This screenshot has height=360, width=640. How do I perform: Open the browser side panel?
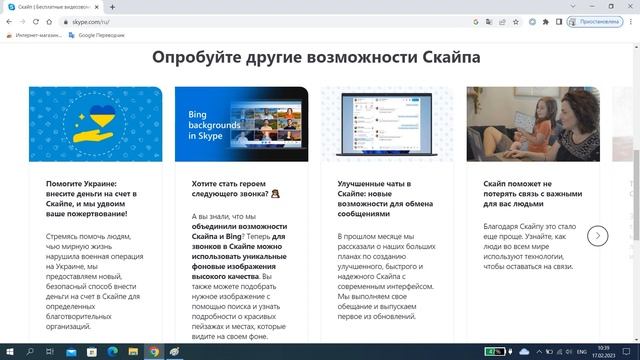point(559,22)
